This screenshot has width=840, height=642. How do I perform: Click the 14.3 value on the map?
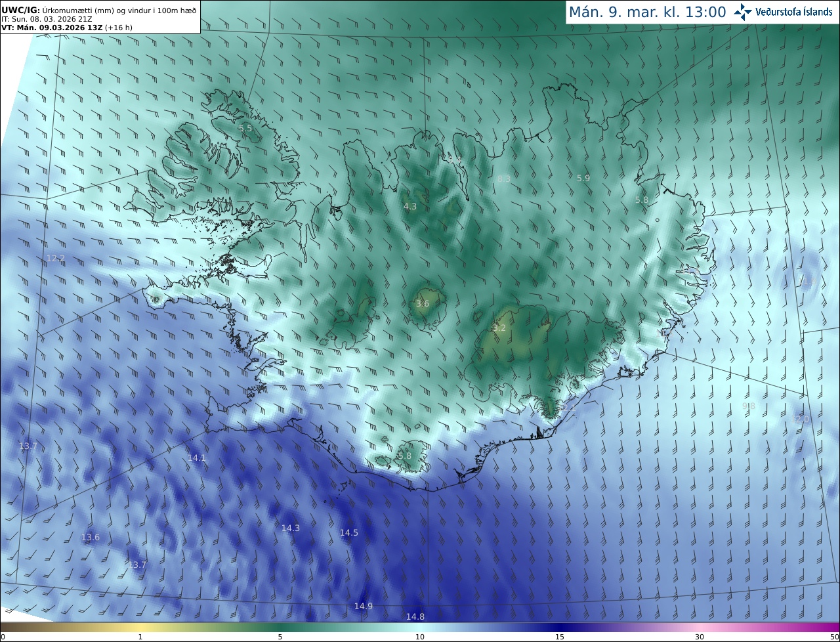(291, 528)
